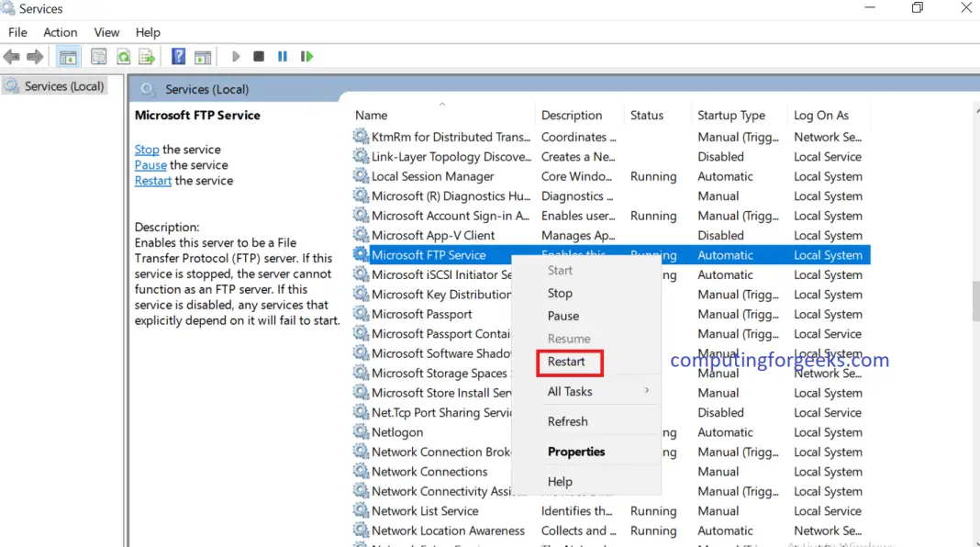Click the Forward navigation arrow

tap(33, 56)
